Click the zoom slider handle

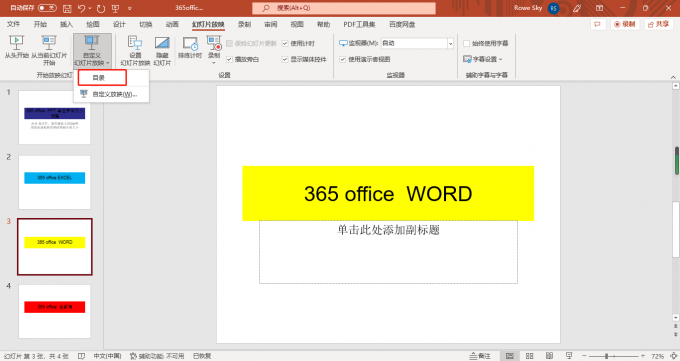[607, 356]
